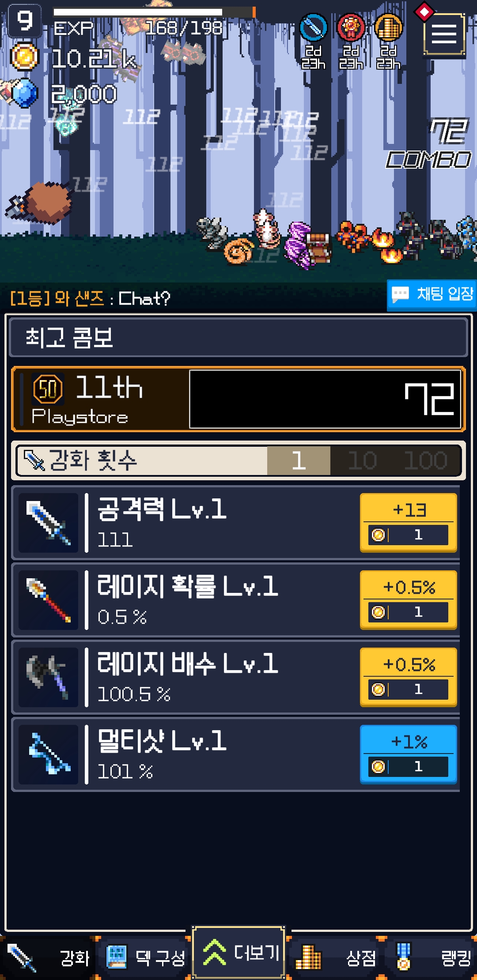Tap the 레이지 배수 axe icon
The height and width of the screenshot is (980, 477).
48,677
